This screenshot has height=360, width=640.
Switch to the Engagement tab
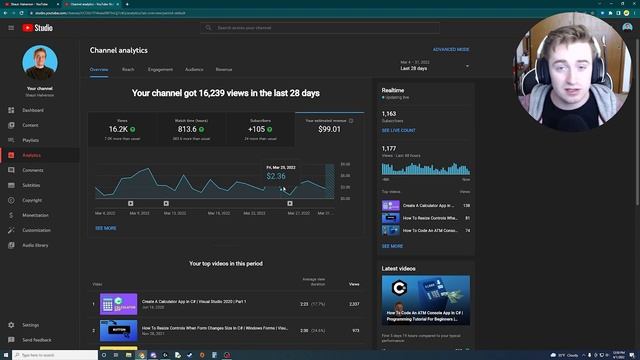(x=160, y=69)
